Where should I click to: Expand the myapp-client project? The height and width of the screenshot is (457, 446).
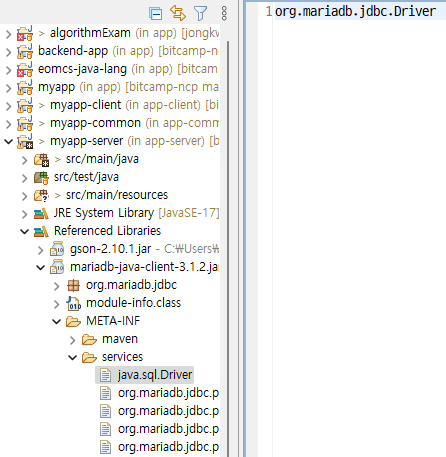[8, 106]
